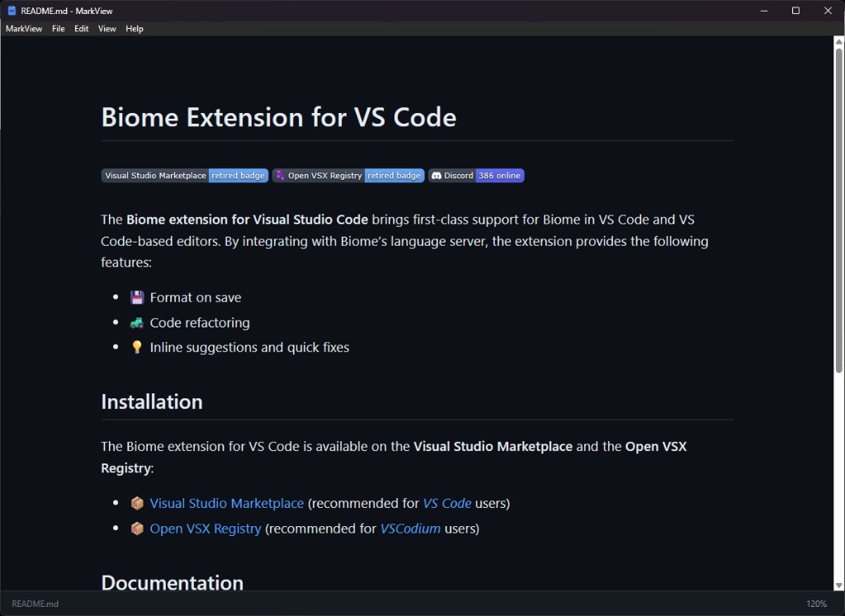Open the VSCodium italic link
The image size is (845, 616).
coord(411,529)
